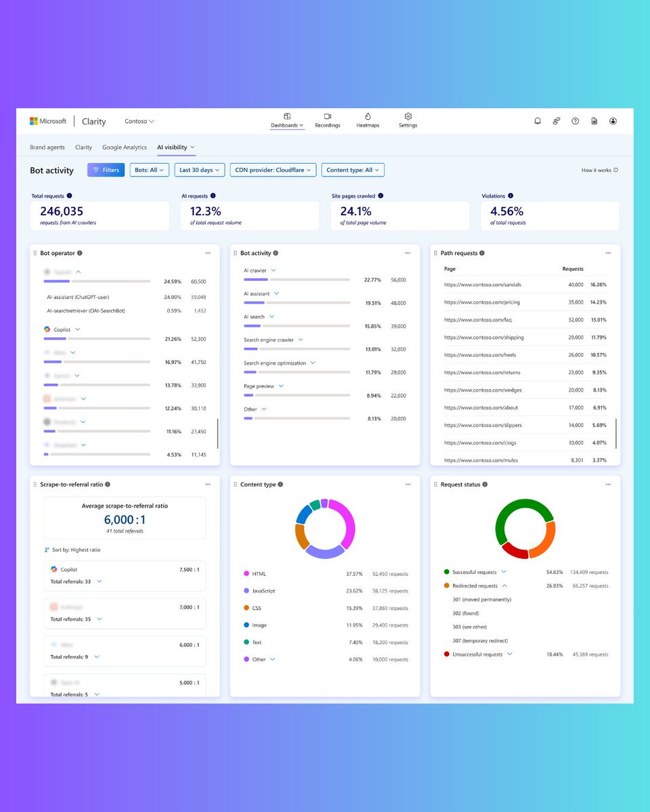Open the contoso.com/shipping page link

pos(484,338)
